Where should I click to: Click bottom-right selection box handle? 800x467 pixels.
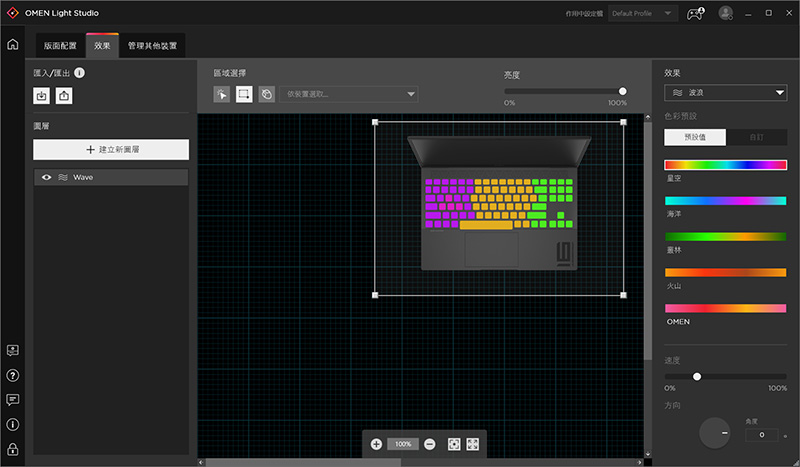click(x=623, y=295)
